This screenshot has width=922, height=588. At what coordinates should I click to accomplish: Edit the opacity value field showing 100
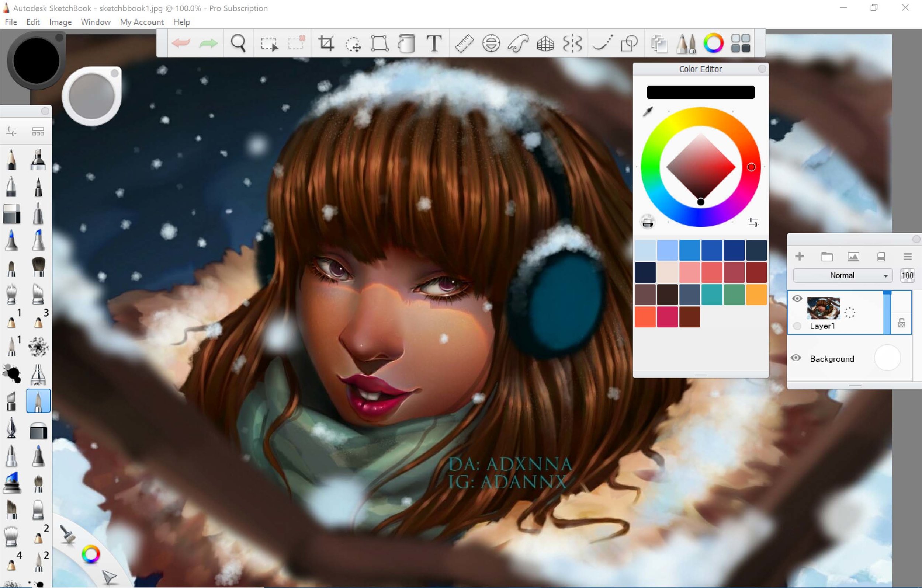(909, 275)
